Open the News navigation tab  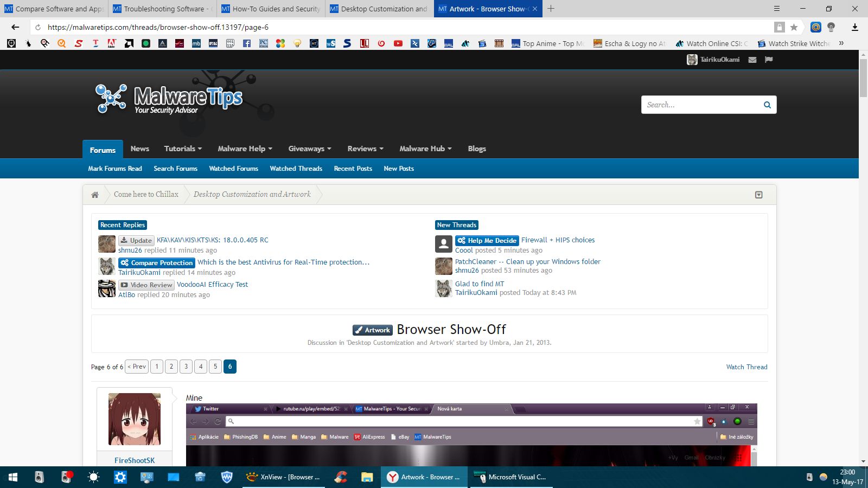139,149
